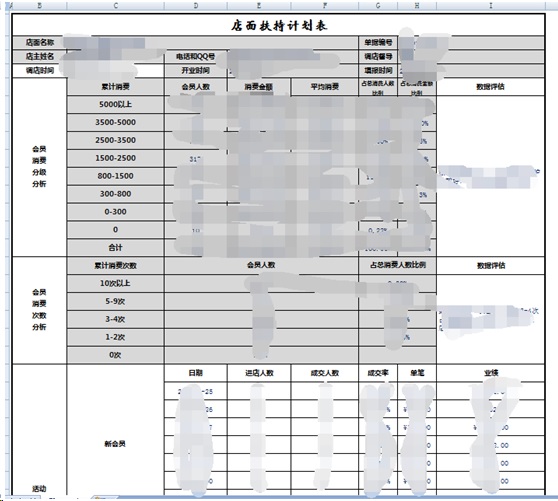Select the 0-300 row label
This screenshot has height=501, width=558.
pos(115,211)
